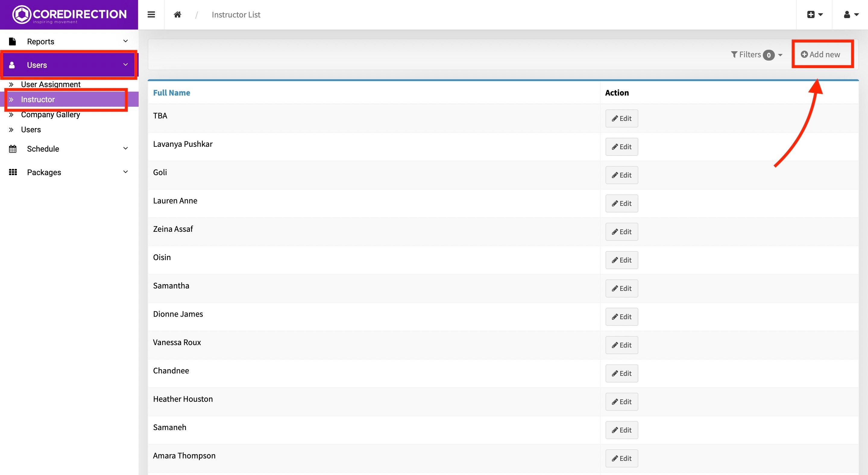
Task: Click the Schedule calendar icon
Action: (12, 149)
